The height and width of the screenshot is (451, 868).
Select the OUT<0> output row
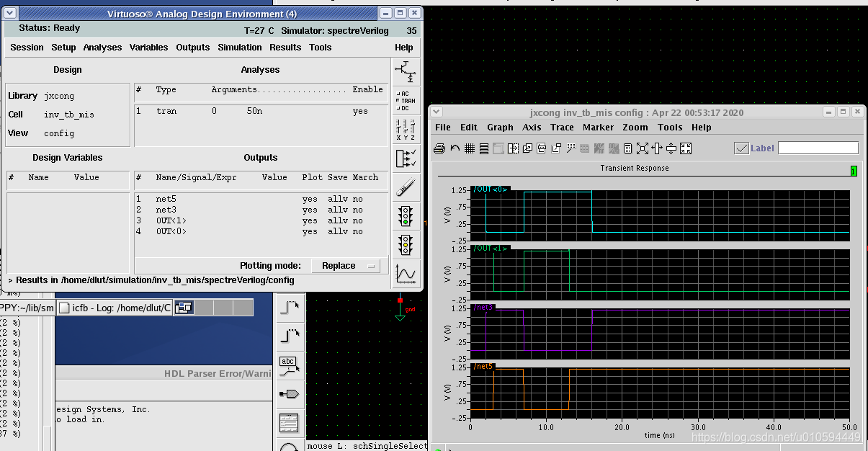coord(261,231)
